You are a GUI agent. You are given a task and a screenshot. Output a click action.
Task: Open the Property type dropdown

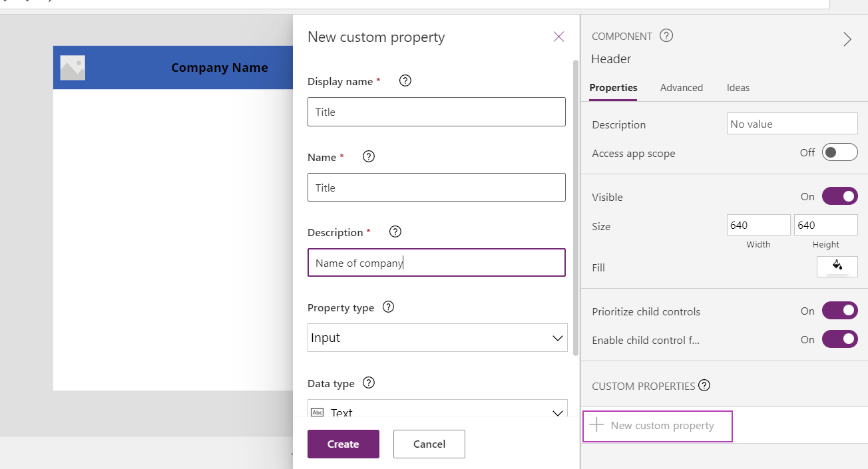pyautogui.click(x=558, y=337)
